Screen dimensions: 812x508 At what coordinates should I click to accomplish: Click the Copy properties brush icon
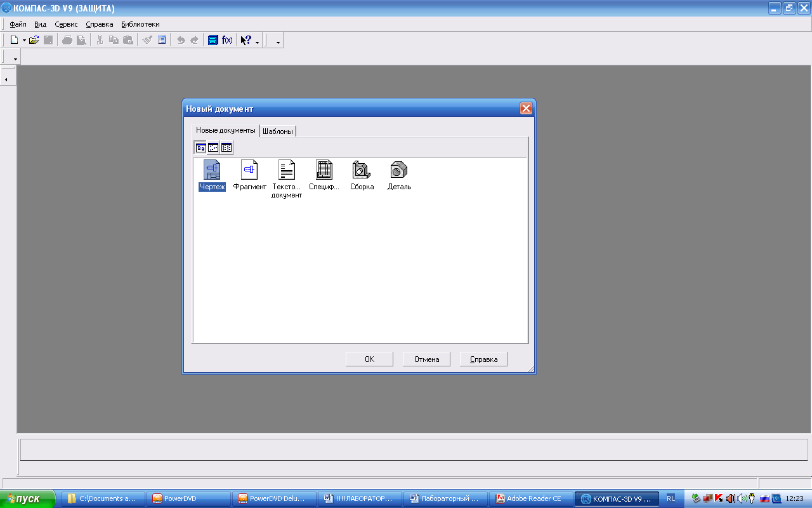[x=147, y=40]
